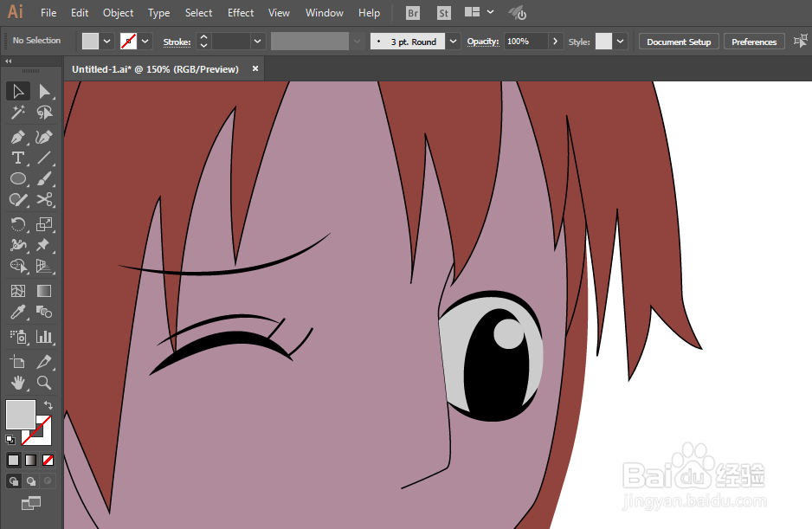Select the Lasso tool

[x=44, y=112]
